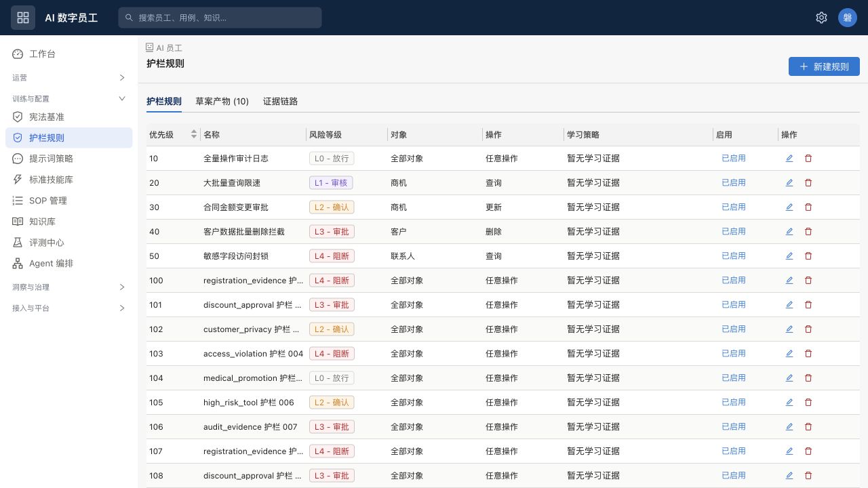This screenshot has width=868, height=488.
Task: Open 提示词策略 in the sidebar
Action: click(x=69, y=159)
